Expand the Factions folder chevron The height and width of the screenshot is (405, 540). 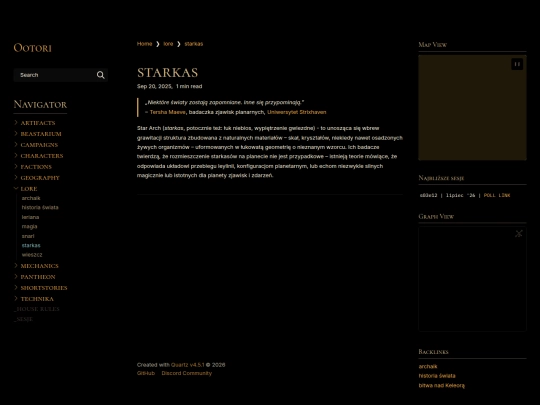16,166
